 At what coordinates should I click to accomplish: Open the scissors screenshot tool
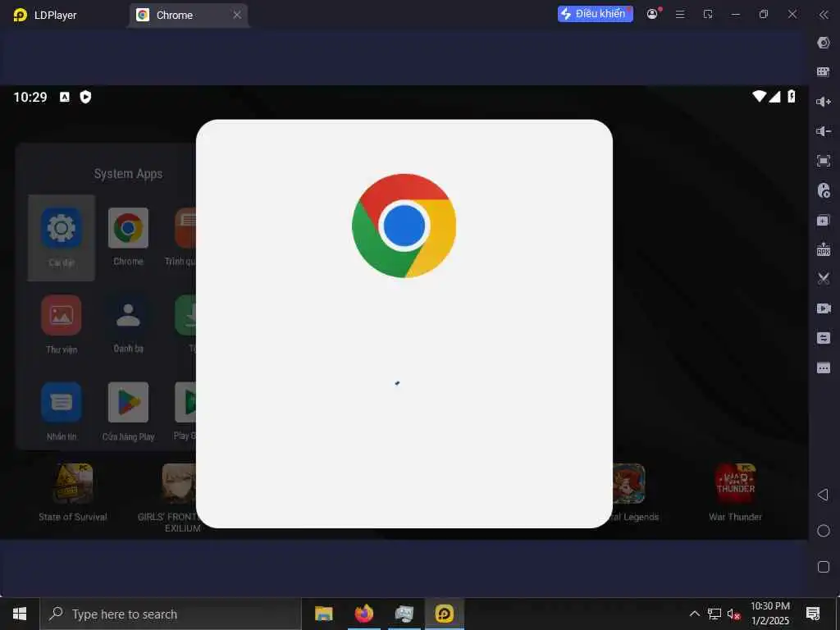coord(824,279)
